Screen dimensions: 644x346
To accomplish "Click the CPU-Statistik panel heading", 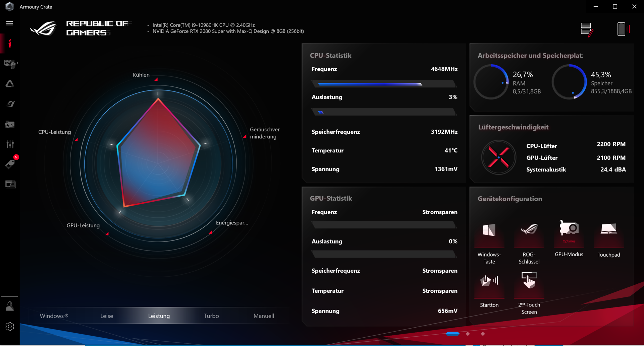I will click(331, 56).
